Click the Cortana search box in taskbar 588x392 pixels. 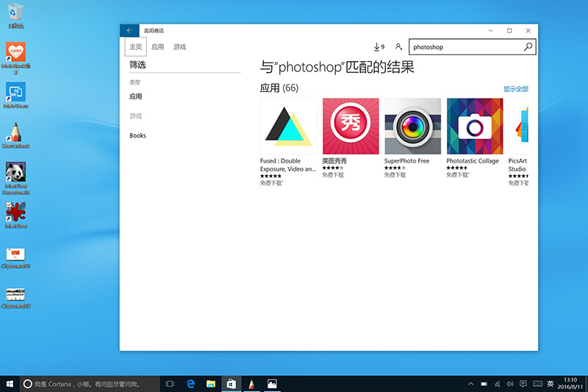tap(90, 384)
